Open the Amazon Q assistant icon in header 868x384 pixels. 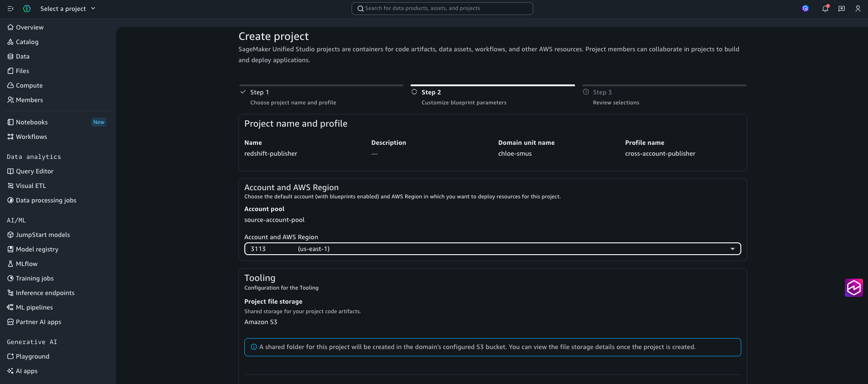(805, 9)
